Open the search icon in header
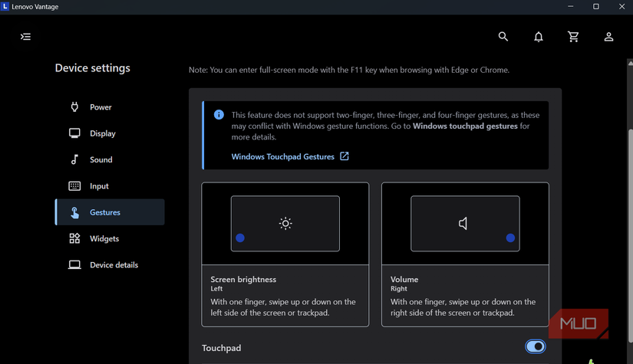This screenshot has height=364, width=633. tap(503, 37)
